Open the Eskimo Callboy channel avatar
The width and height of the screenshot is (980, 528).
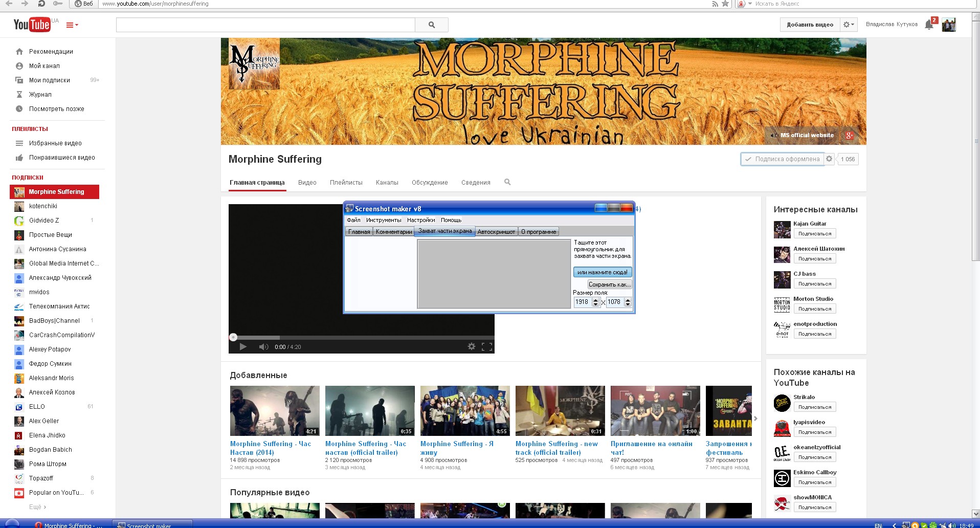[782, 478]
